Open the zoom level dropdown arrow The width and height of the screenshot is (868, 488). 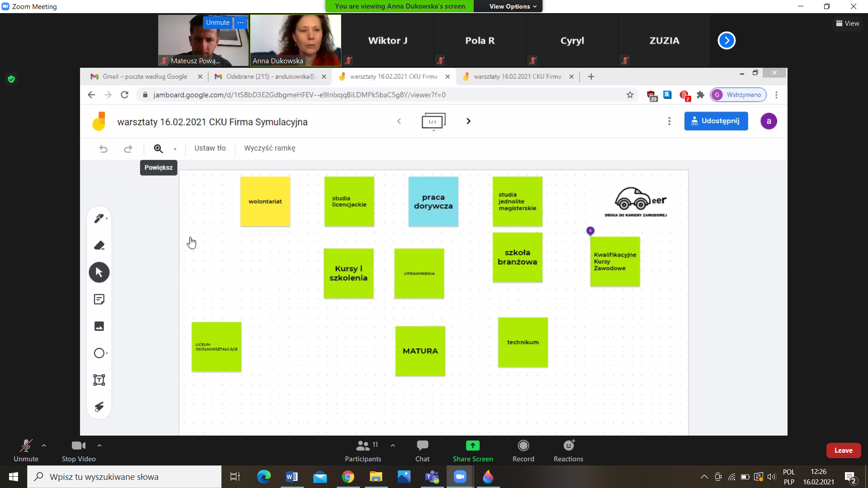(175, 149)
